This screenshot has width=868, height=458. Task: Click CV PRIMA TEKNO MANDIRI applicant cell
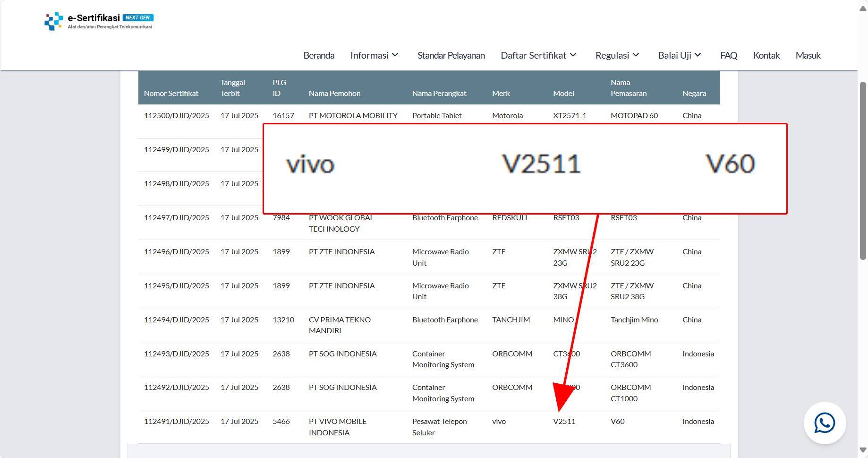coord(340,325)
